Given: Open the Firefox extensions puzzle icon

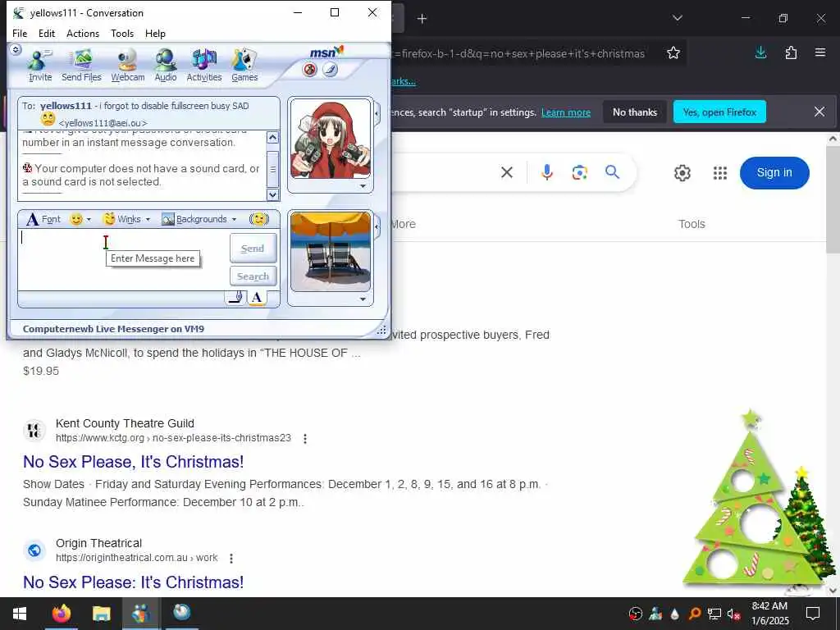Looking at the screenshot, I should click(792, 52).
